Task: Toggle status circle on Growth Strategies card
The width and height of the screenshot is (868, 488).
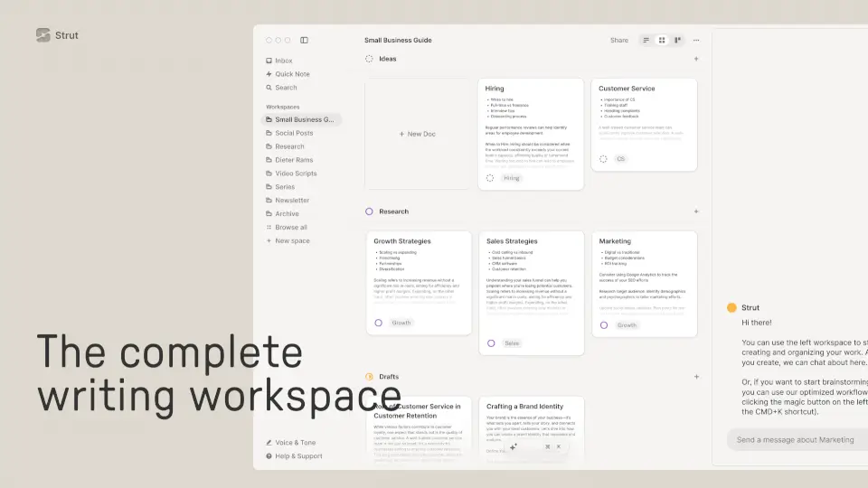Action: click(x=378, y=323)
